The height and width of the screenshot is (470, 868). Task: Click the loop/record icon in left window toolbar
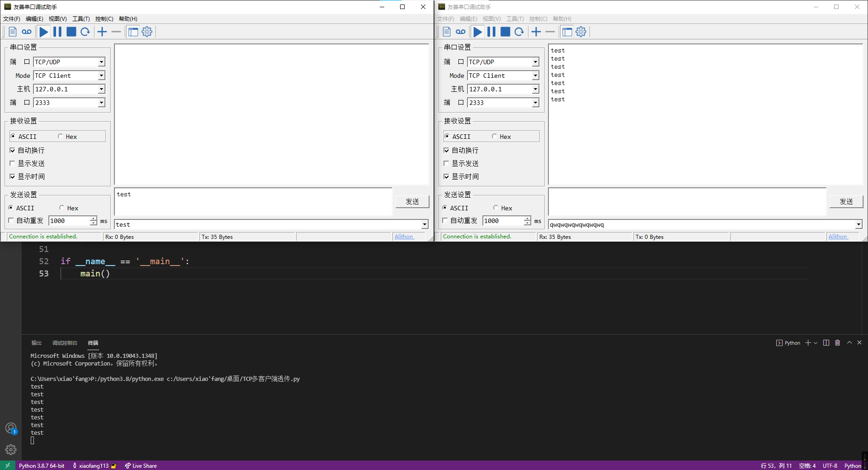27,32
